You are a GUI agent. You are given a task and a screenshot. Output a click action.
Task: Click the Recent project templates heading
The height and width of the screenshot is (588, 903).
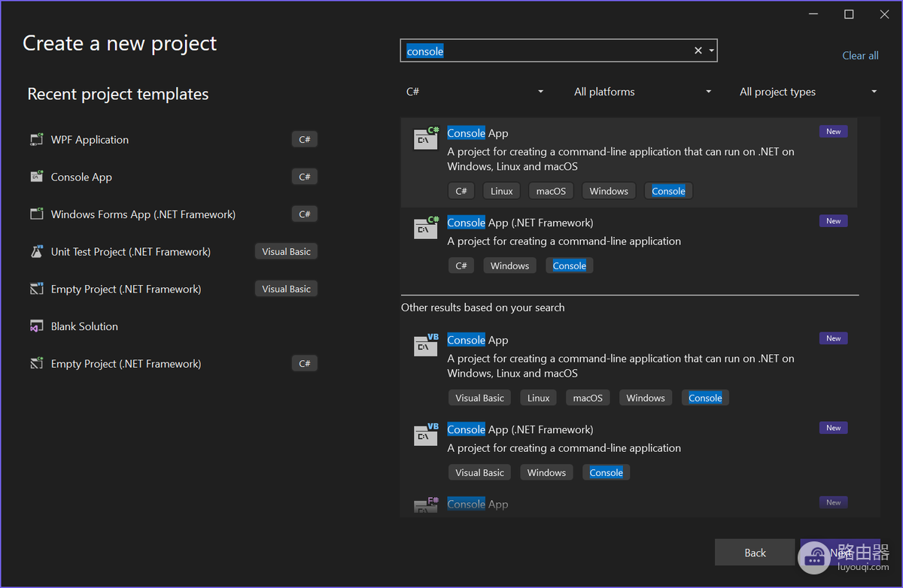tap(118, 94)
